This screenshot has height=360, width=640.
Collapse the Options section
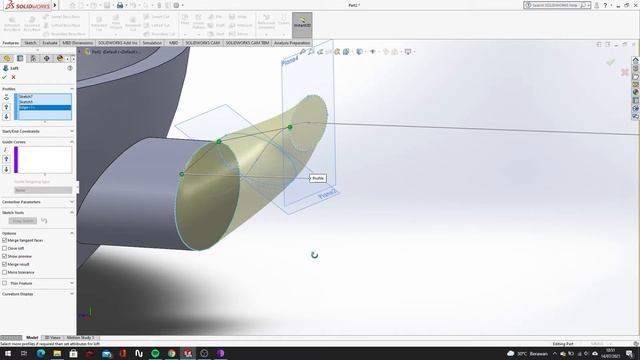click(72, 233)
